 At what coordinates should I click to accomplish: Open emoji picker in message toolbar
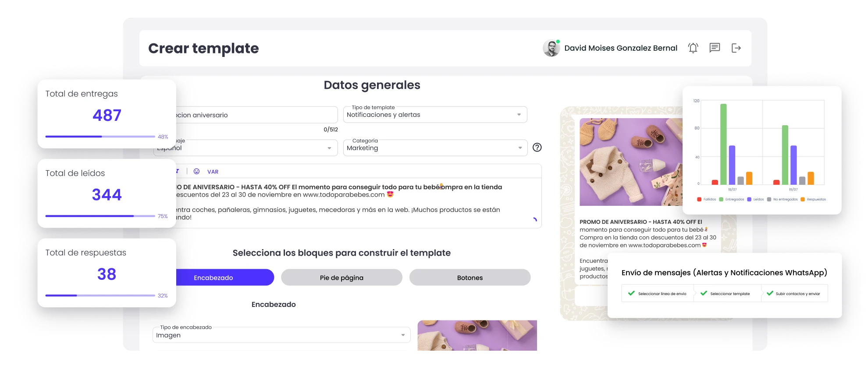196,171
